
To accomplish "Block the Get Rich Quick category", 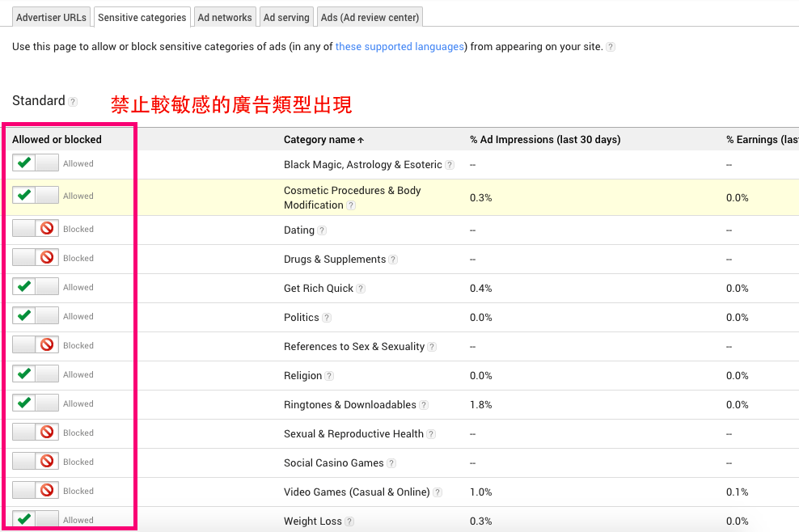I will click(36, 286).
